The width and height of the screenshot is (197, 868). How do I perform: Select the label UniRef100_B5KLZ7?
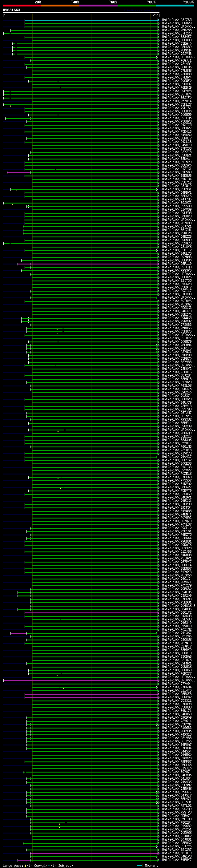pyautogui.click(x=177, y=104)
